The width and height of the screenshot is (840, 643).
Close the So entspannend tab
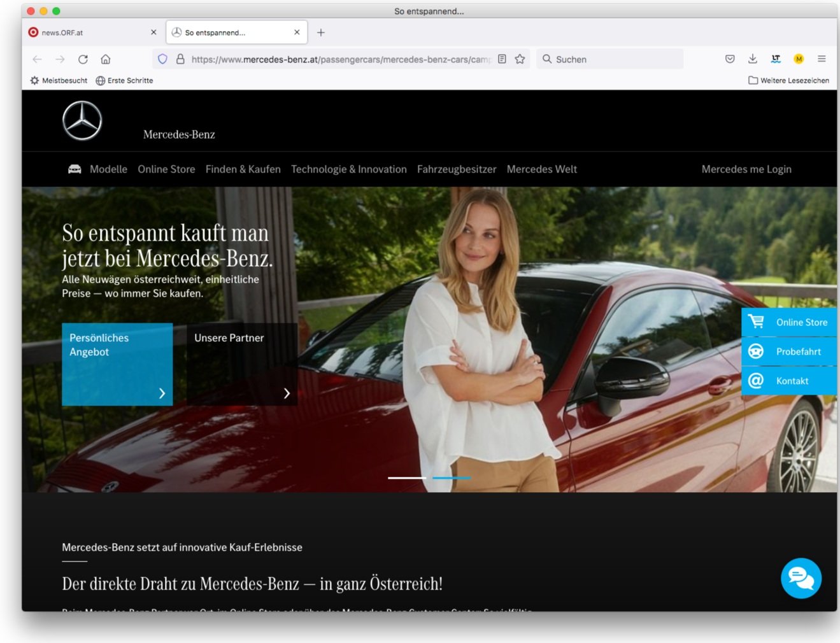[x=297, y=32]
